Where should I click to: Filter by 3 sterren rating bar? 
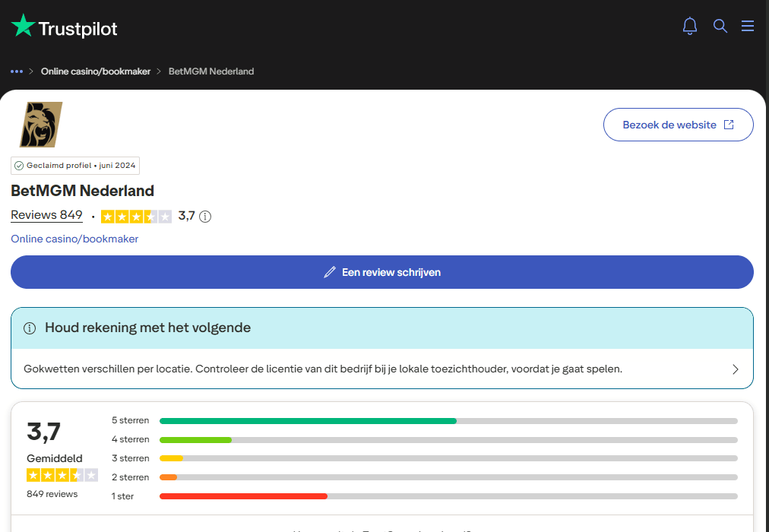tap(449, 458)
